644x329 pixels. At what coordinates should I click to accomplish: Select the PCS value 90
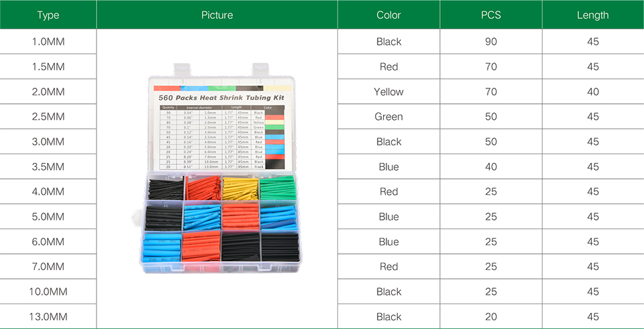click(x=490, y=42)
